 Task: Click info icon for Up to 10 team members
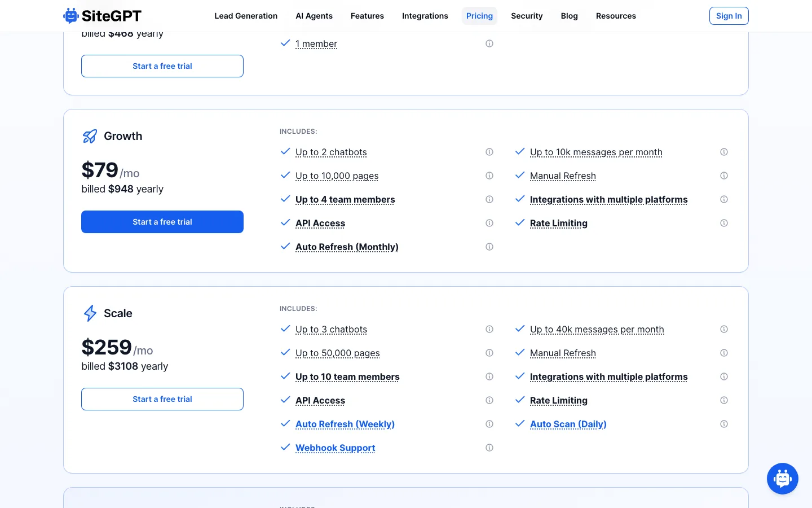tap(489, 376)
